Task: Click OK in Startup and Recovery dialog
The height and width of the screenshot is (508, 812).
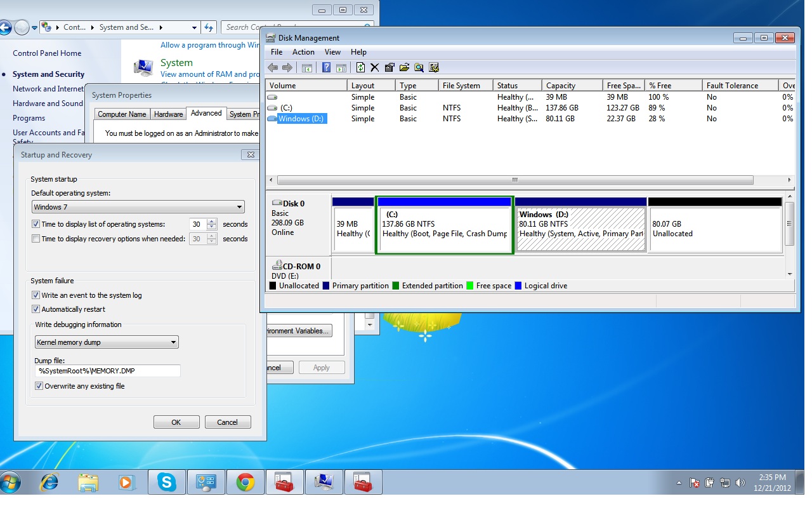Action: point(176,422)
